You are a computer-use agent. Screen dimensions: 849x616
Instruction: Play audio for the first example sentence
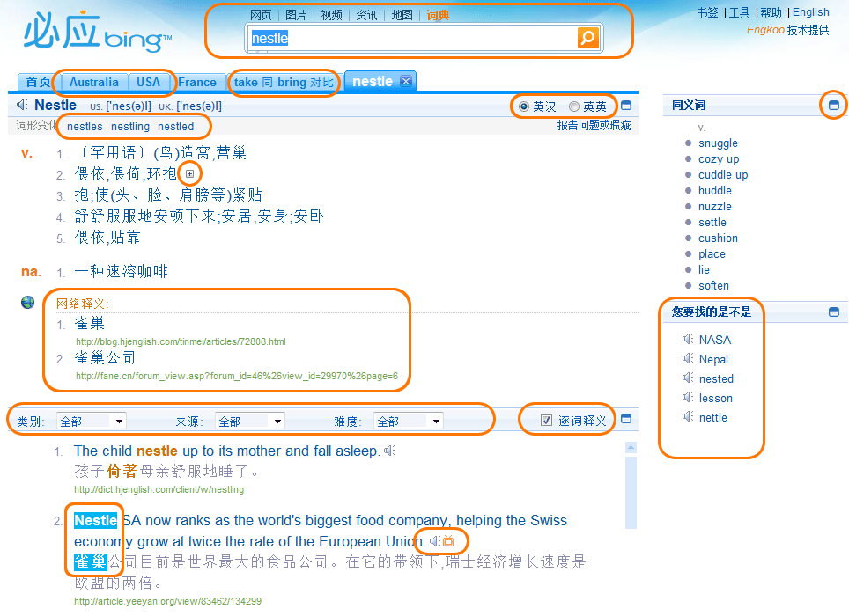coord(390,451)
